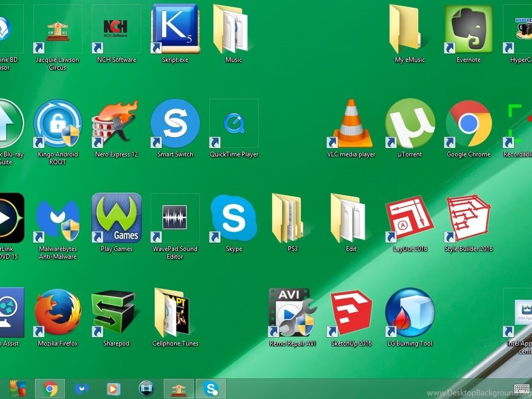Open the film reel taskbar icon

(x=146, y=389)
